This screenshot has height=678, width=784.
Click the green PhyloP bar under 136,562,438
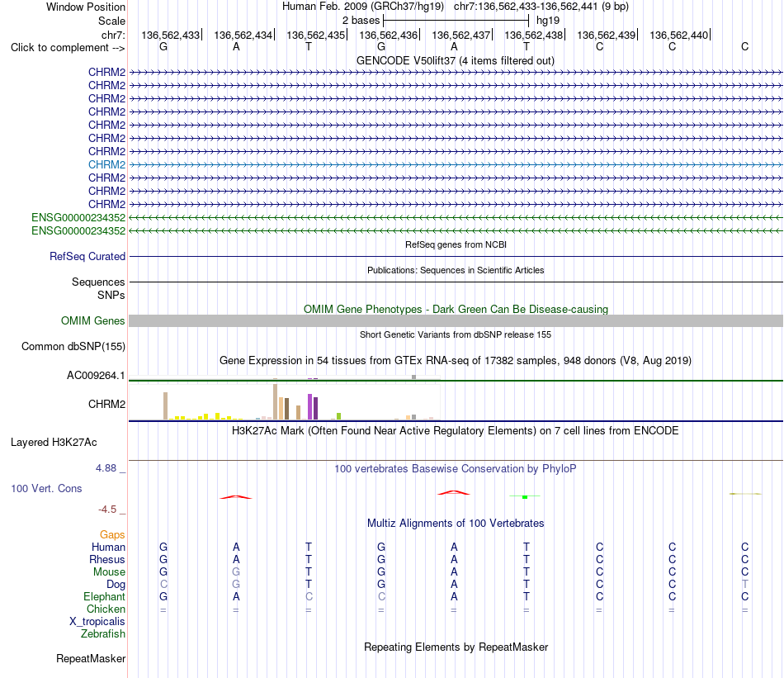525,496
